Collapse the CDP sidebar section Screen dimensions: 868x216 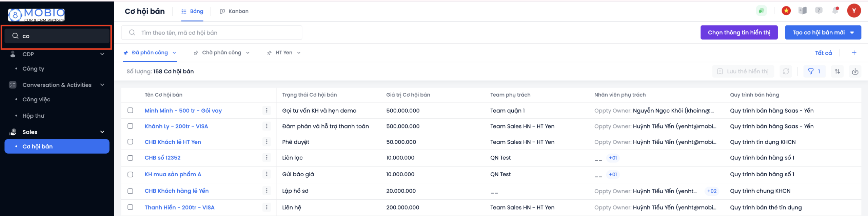tap(102, 54)
